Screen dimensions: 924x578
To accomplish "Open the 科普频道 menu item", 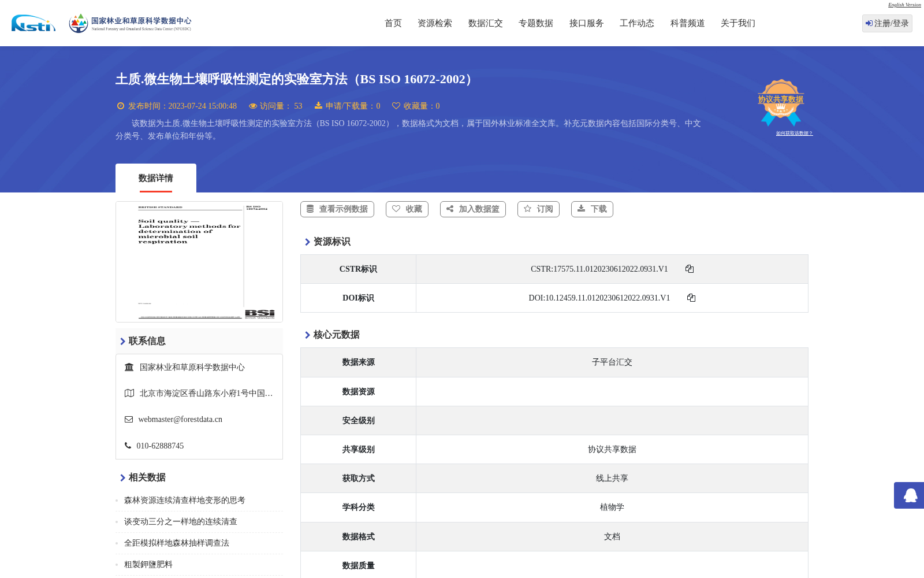I will pyautogui.click(x=688, y=23).
